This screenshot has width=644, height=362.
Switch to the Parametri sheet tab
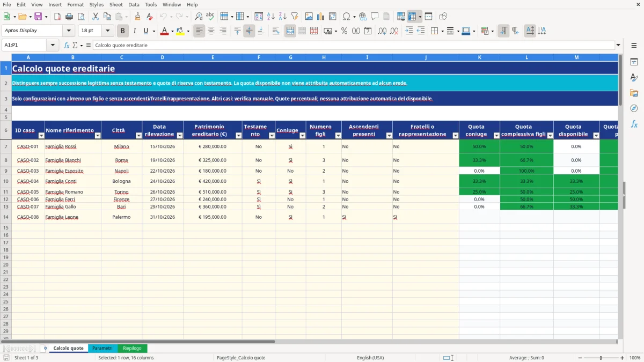[103, 348]
